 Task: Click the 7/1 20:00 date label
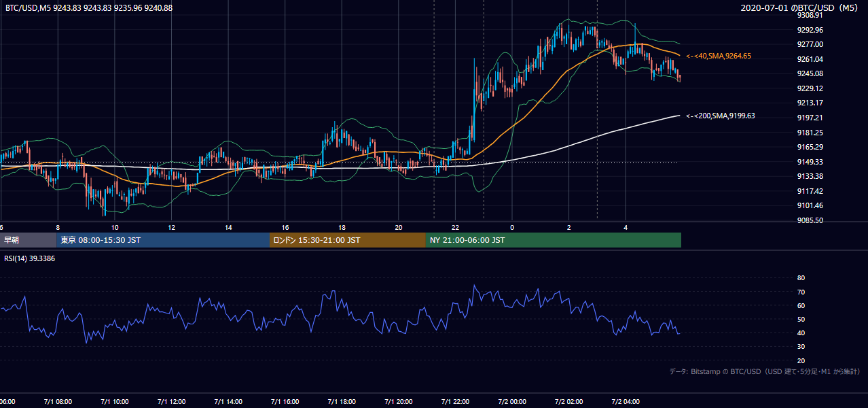coord(399,402)
